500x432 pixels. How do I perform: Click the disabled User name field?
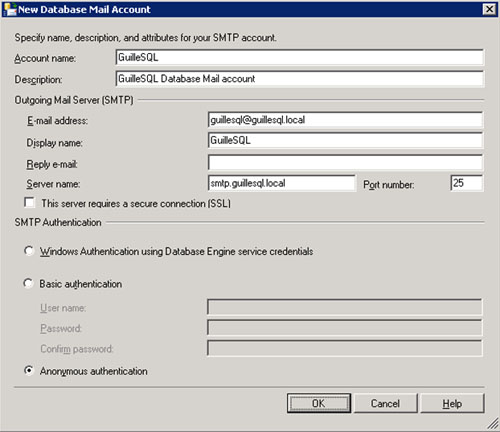coord(344,307)
